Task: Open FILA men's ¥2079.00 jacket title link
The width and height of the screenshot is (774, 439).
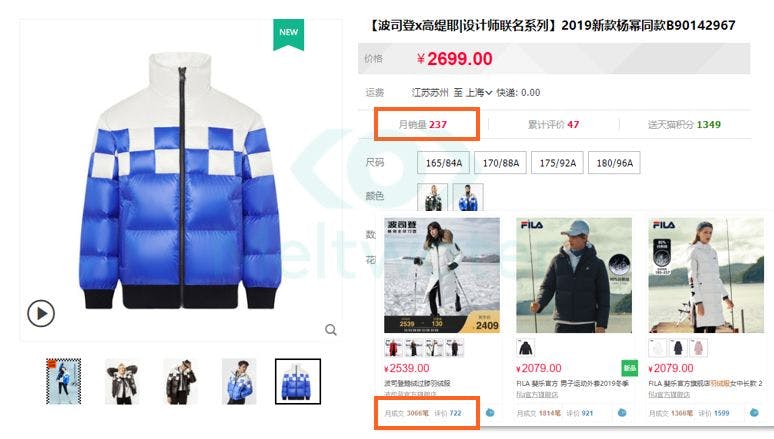Action: click(573, 383)
